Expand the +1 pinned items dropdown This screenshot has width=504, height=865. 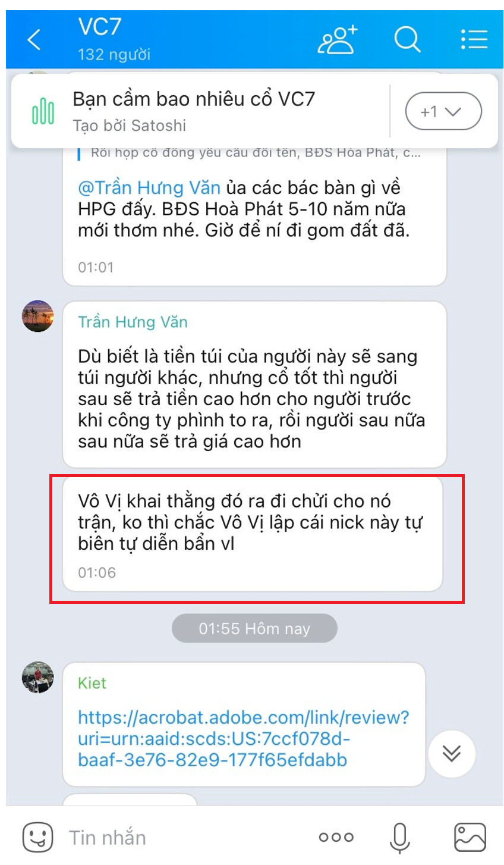pyautogui.click(x=443, y=111)
